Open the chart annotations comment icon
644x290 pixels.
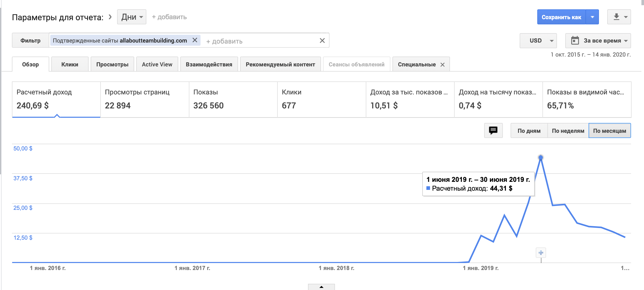[x=493, y=130]
